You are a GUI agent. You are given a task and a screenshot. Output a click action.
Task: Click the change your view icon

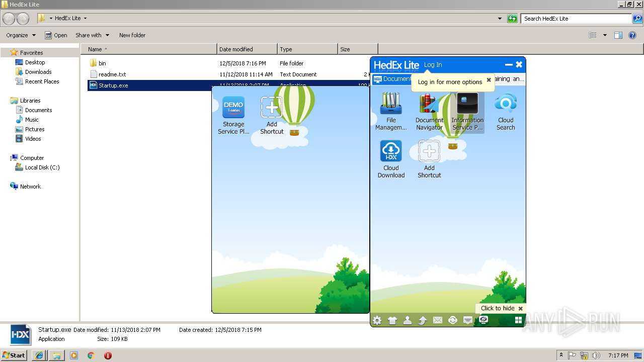pos(593,35)
